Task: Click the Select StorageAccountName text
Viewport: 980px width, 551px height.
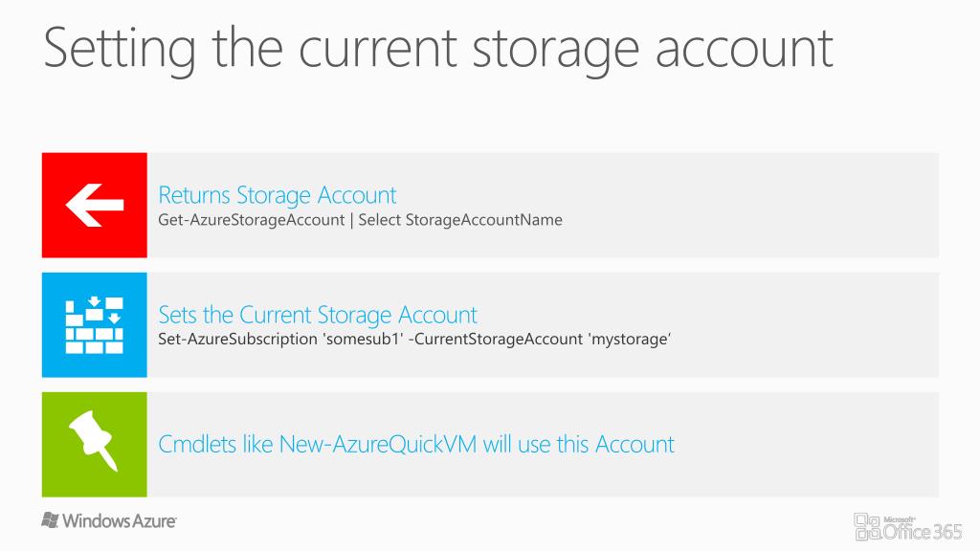Action: [x=460, y=220]
